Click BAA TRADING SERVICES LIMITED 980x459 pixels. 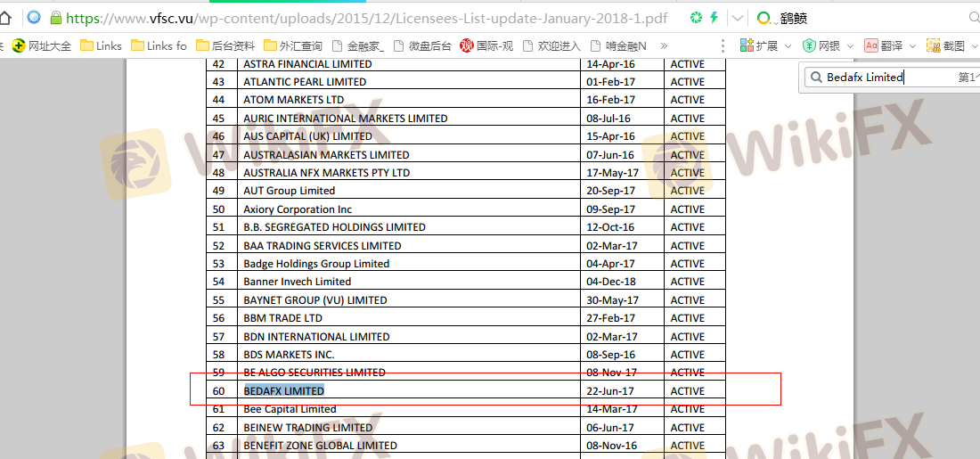point(323,246)
